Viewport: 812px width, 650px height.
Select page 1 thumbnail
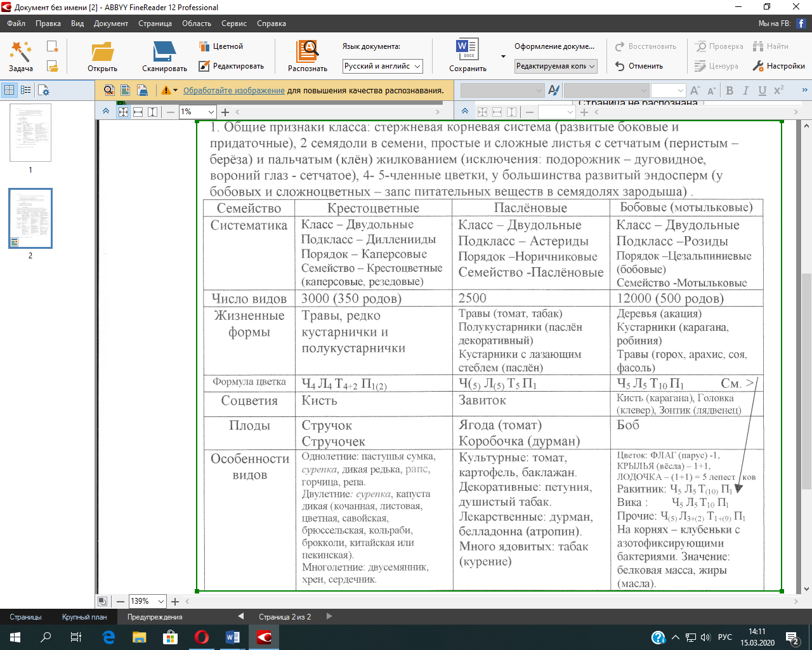30,133
